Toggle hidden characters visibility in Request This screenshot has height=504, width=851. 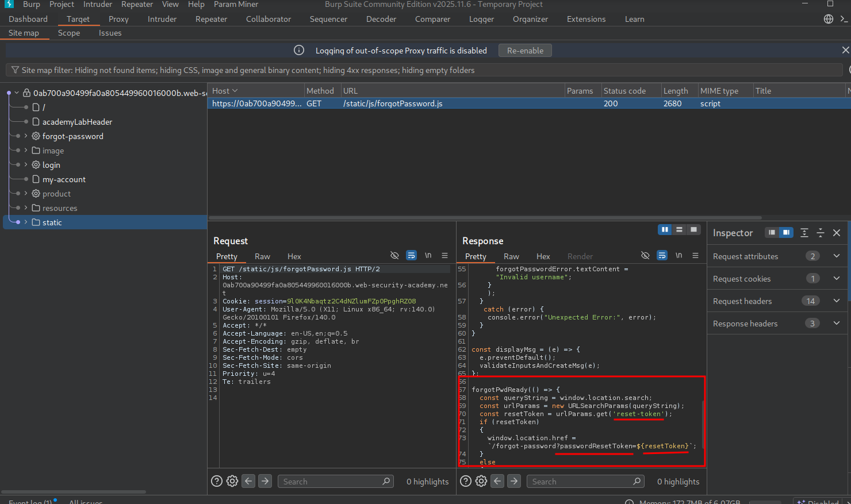(394, 255)
